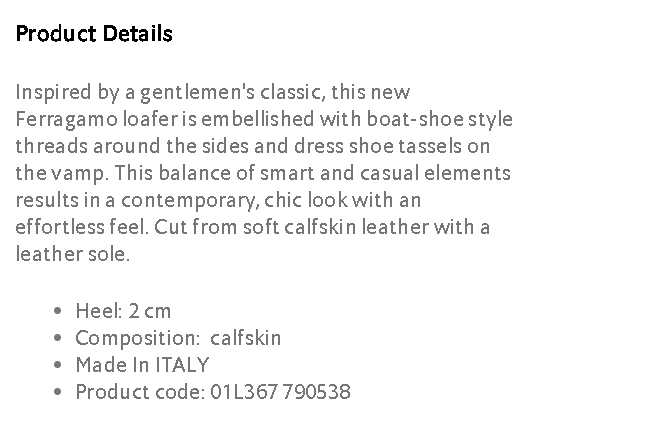Click the bullet point before Composition
Screen dimensions: 651x429
click(59, 339)
